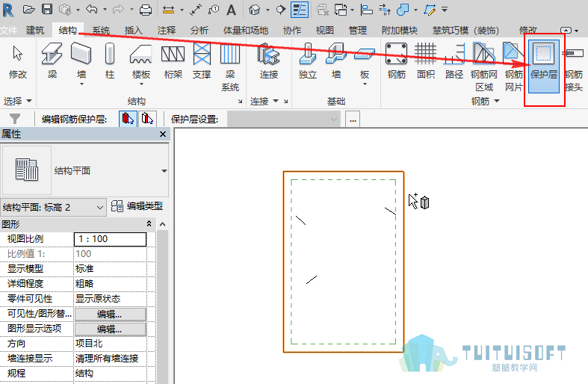Open the 分析 ribbon tab
Screen dimensions: 588x384
coord(199,30)
